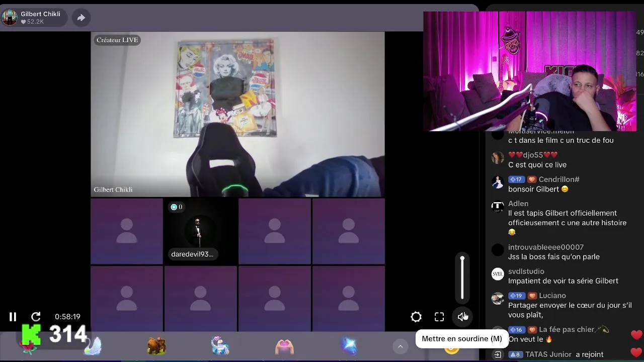Click the 'C est quoi ce live' message
The width and height of the screenshot is (644, 362).
537,165
